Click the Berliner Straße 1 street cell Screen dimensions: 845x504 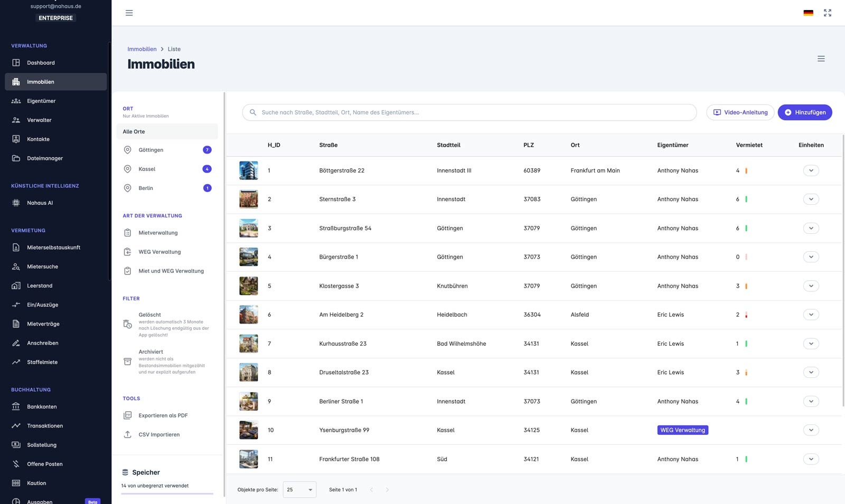[341, 402]
